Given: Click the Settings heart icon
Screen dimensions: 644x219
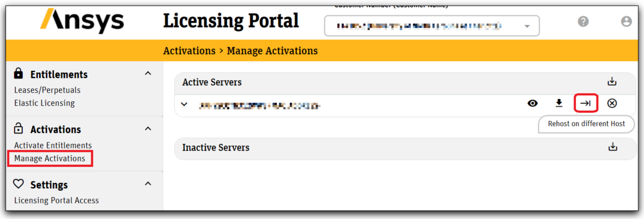Looking at the screenshot, I should point(19,184).
